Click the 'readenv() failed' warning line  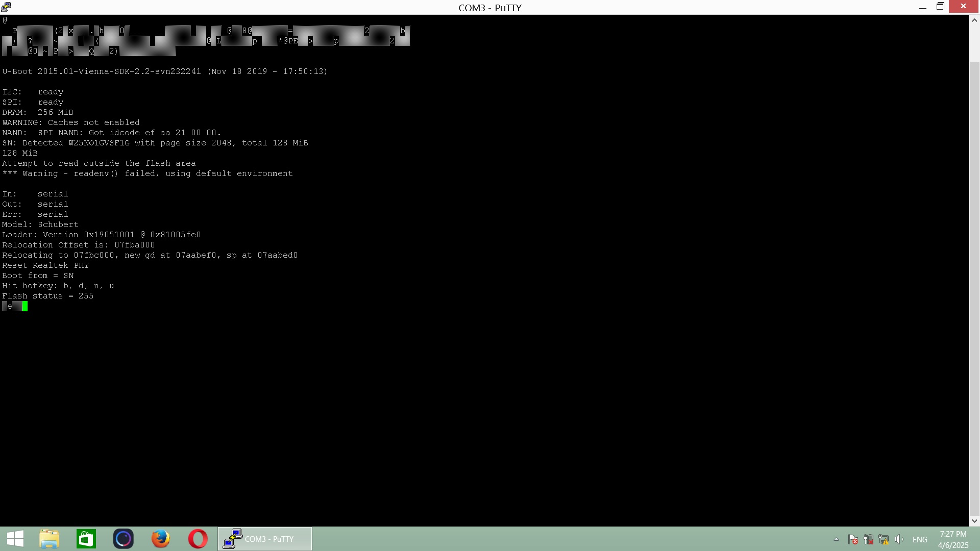148,173
